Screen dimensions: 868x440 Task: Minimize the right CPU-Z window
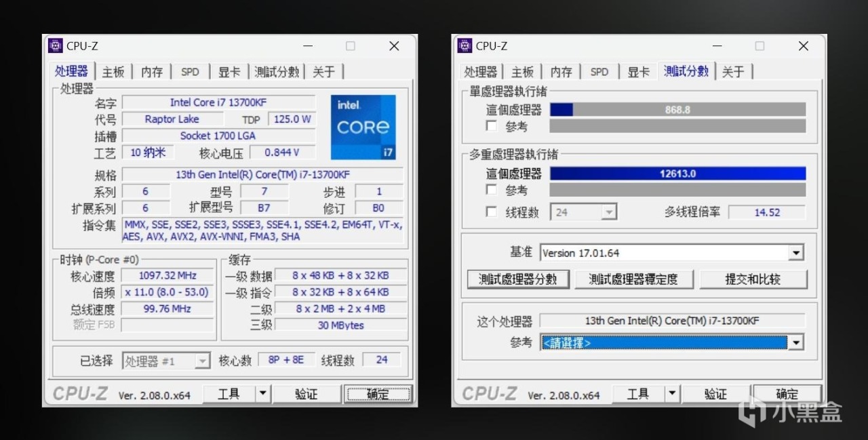717,46
